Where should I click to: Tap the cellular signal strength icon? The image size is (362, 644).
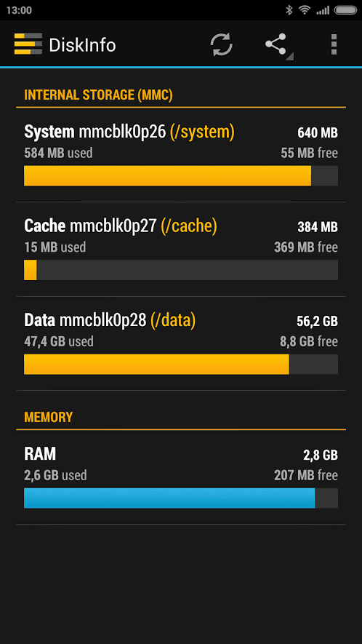pos(323,11)
